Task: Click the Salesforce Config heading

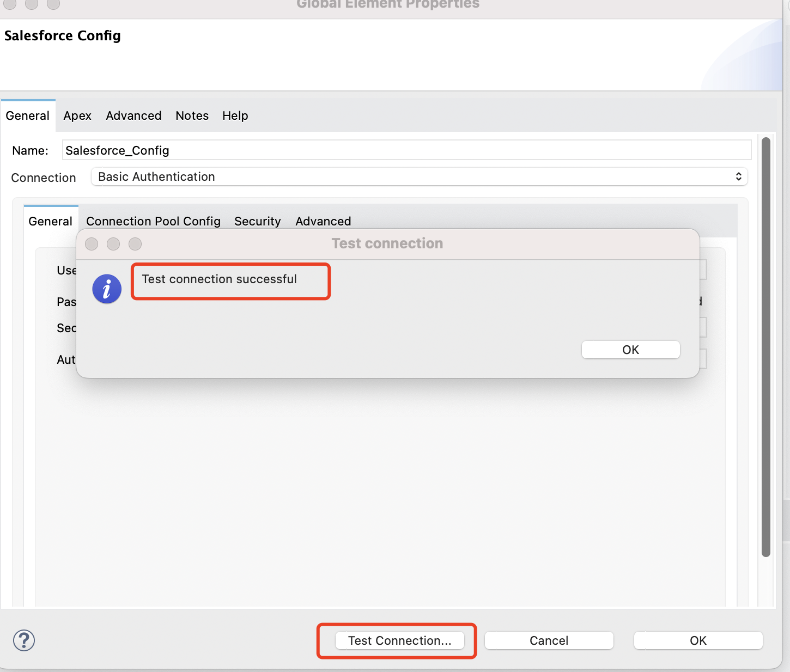Action: coord(63,36)
